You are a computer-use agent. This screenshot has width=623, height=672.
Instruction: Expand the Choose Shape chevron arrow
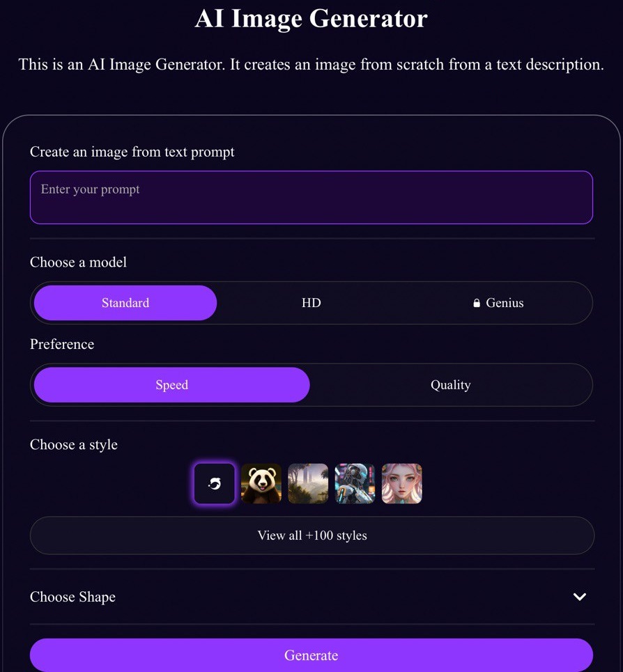(x=580, y=597)
